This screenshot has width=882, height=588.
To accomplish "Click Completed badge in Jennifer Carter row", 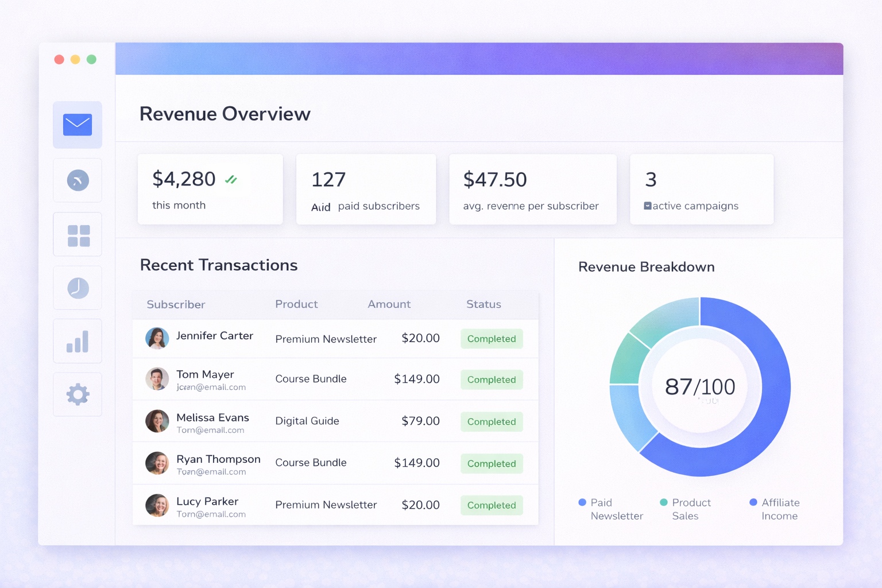I will pyautogui.click(x=492, y=339).
